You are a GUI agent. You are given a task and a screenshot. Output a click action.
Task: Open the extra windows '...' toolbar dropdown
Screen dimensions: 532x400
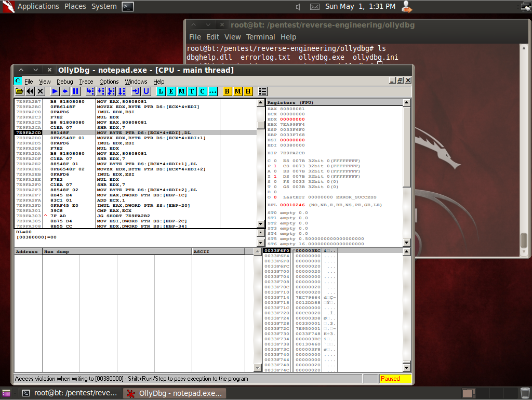(213, 91)
